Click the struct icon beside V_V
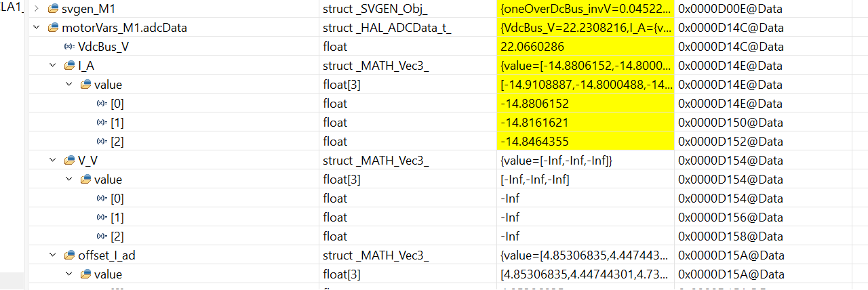Image resolution: width=868 pixels, height=290 pixels. click(69, 161)
